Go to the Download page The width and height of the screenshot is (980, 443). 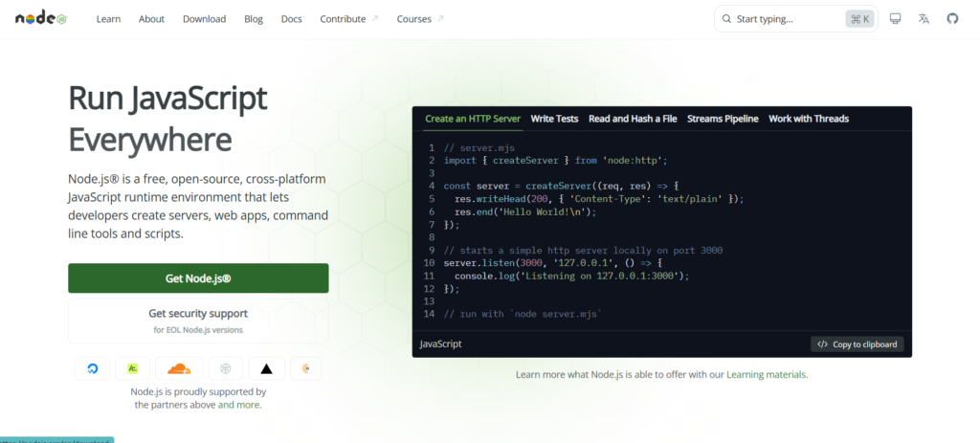[x=205, y=19]
